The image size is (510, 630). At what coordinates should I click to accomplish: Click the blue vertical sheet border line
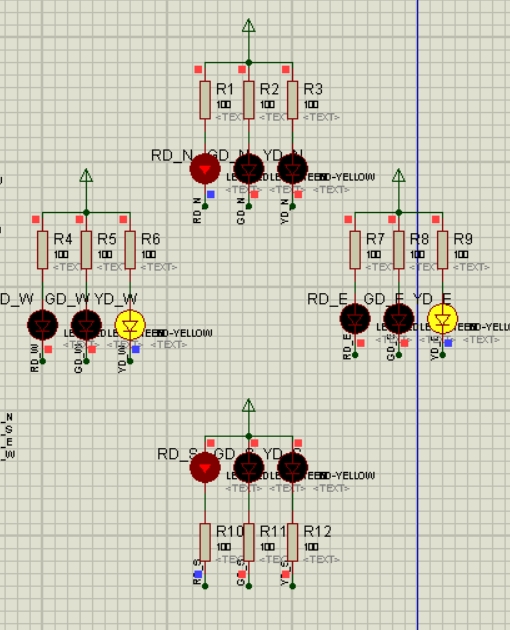coord(418,315)
